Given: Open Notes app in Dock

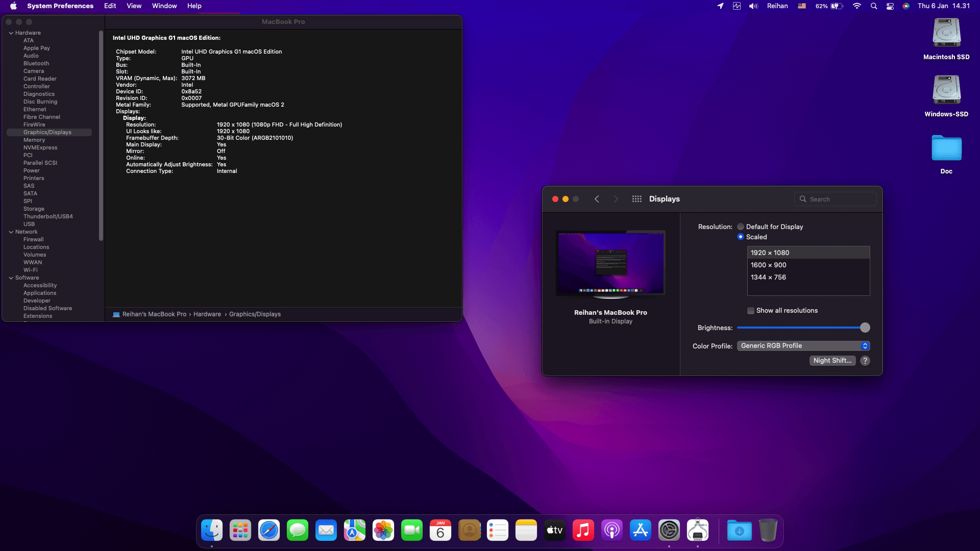Looking at the screenshot, I should click(x=526, y=531).
